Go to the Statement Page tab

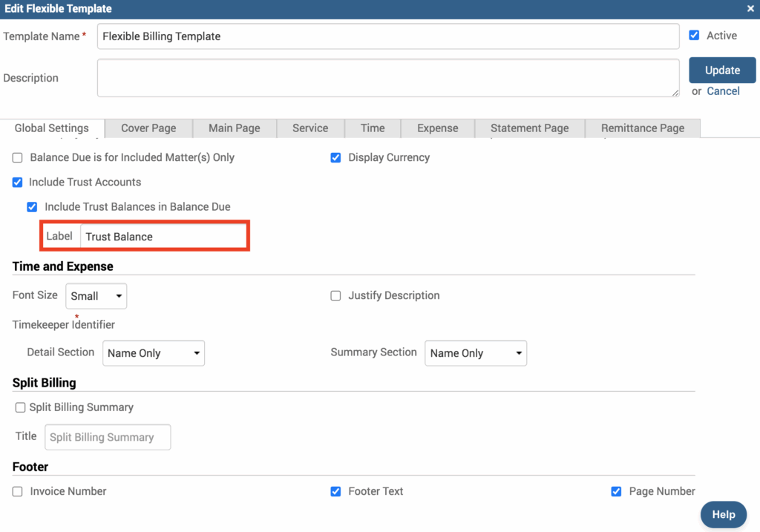[x=529, y=128]
